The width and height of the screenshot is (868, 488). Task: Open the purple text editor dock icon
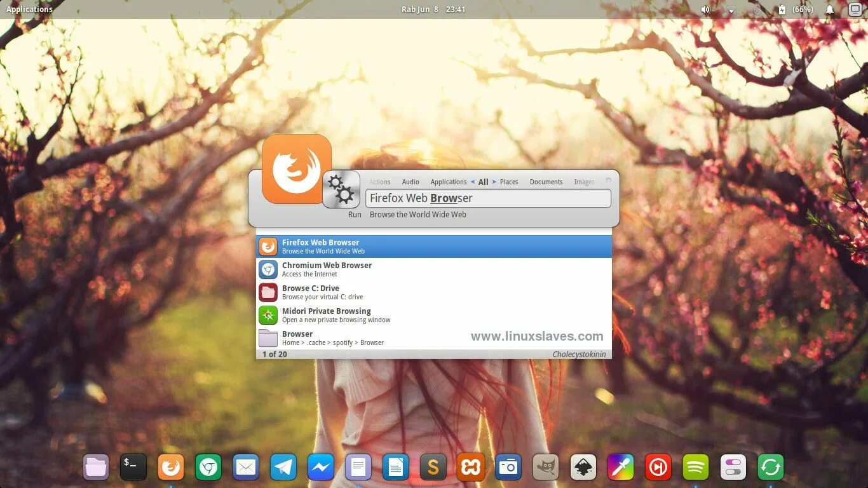358,468
